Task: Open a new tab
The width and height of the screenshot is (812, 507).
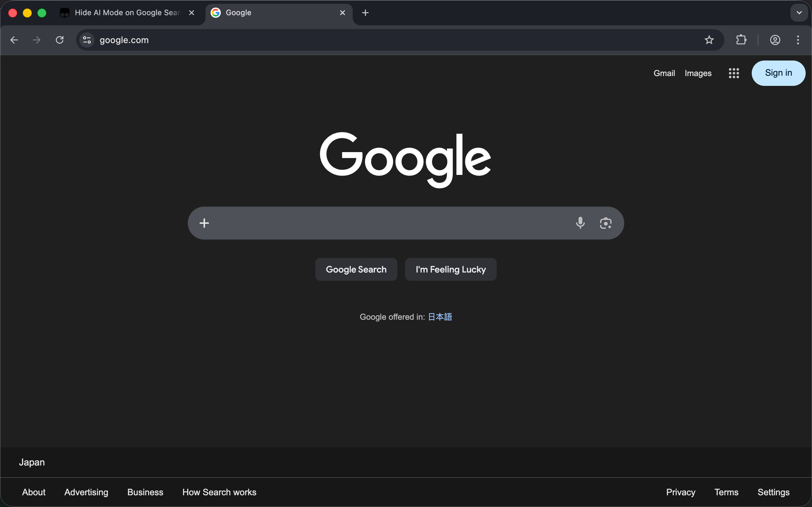Action: pyautogui.click(x=365, y=13)
